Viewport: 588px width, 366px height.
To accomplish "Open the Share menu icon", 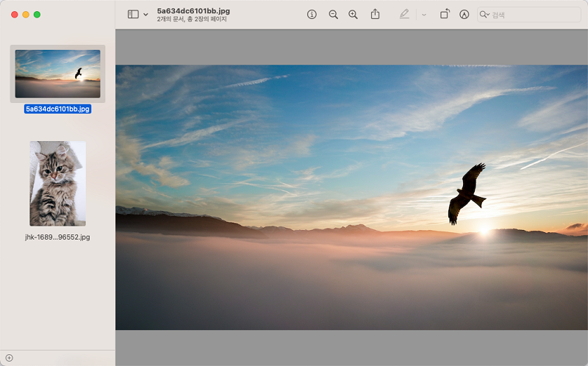I will coord(375,15).
